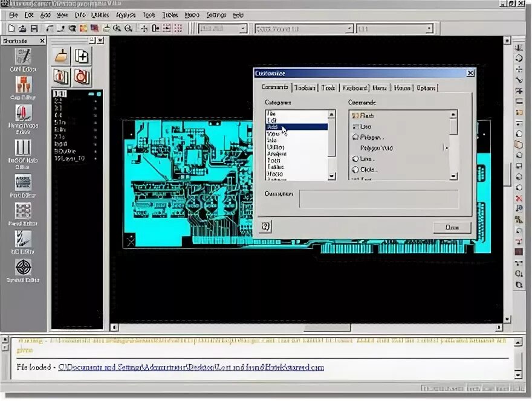Switch to the Keyboard tab
Viewport: 532px width, 401px height.
[x=354, y=88]
